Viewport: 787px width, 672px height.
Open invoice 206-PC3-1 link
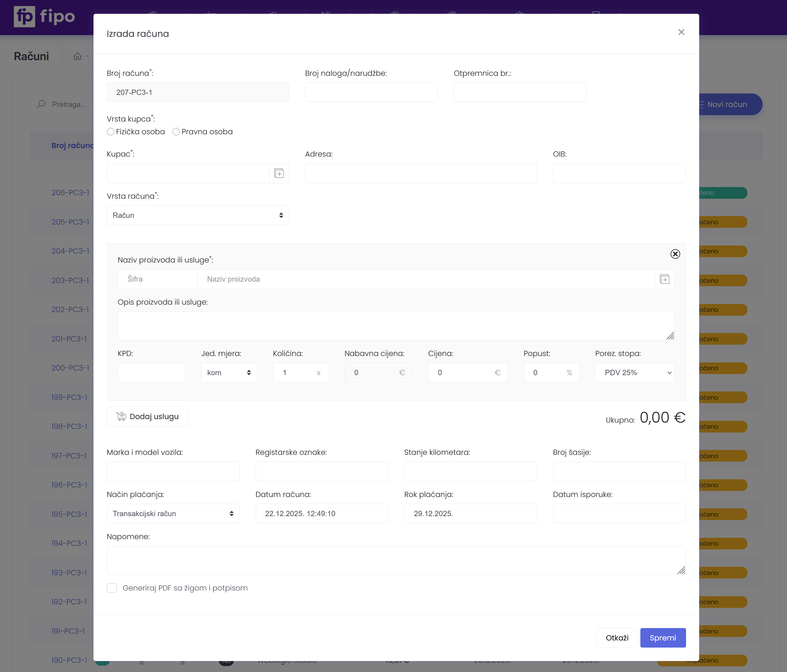pyautogui.click(x=70, y=193)
